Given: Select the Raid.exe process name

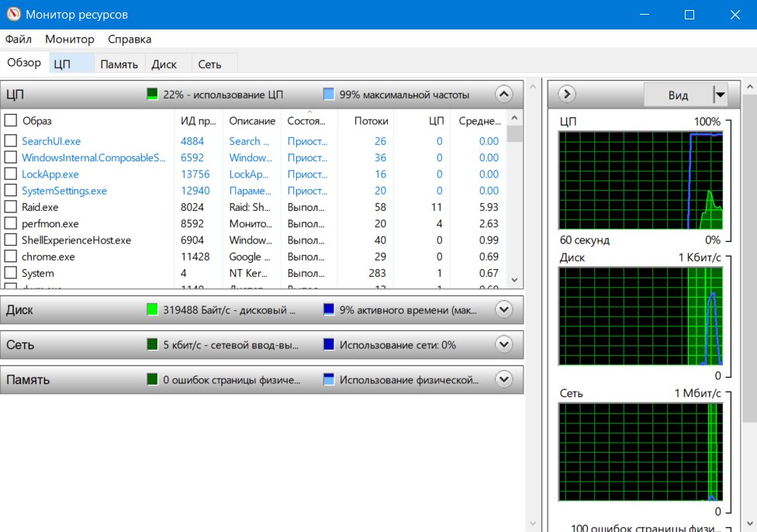Looking at the screenshot, I should [40, 207].
